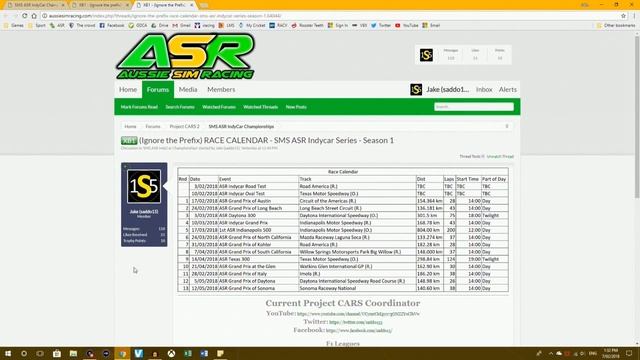Open the YouTube bookmark

click(x=407, y=25)
